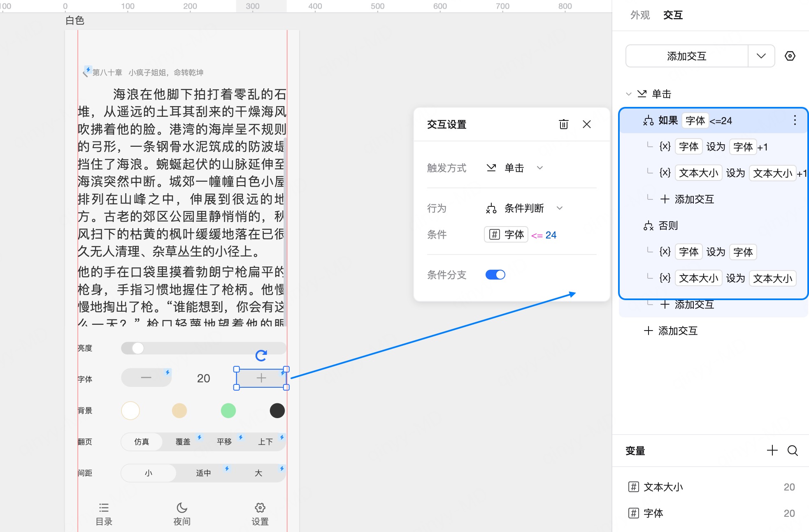The height and width of the screenshot is (532, 809).
Task: Select 仿真 page-turn mode
Action: point(142,442)
